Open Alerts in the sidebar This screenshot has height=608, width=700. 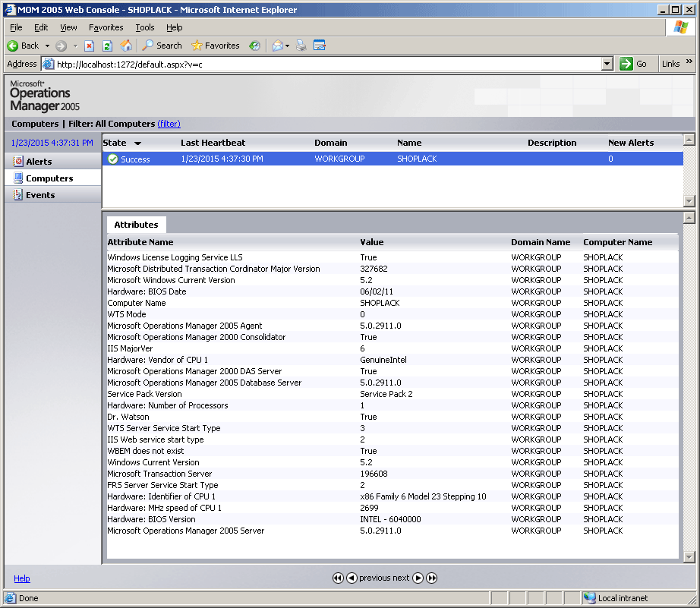(x=53, y=161)
